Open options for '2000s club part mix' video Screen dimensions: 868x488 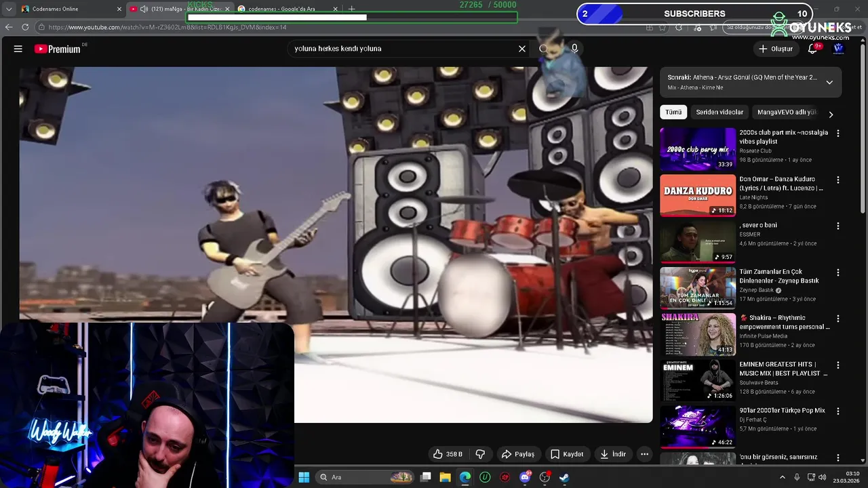838,134
